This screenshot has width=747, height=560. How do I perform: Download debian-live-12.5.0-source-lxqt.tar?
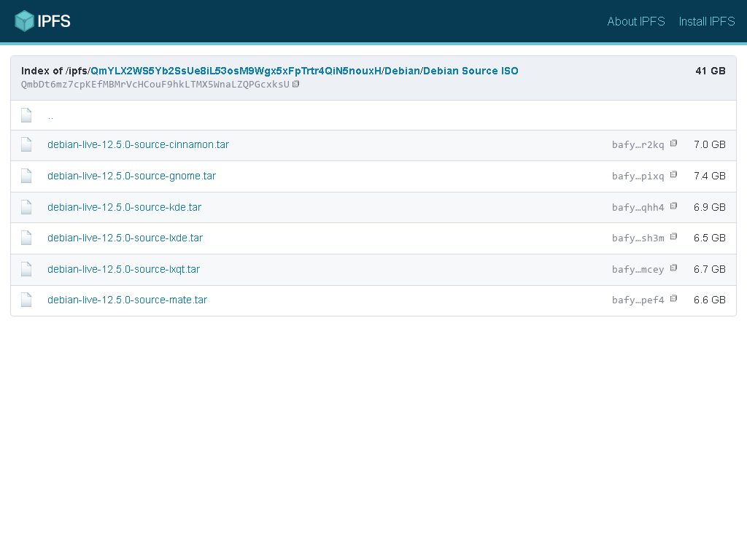coord(123,270)
